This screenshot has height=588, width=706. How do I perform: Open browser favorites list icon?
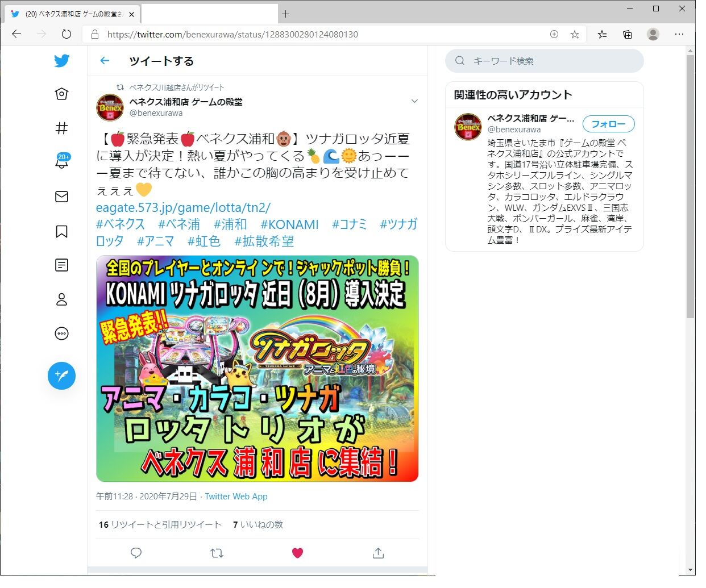pos(602,34)
